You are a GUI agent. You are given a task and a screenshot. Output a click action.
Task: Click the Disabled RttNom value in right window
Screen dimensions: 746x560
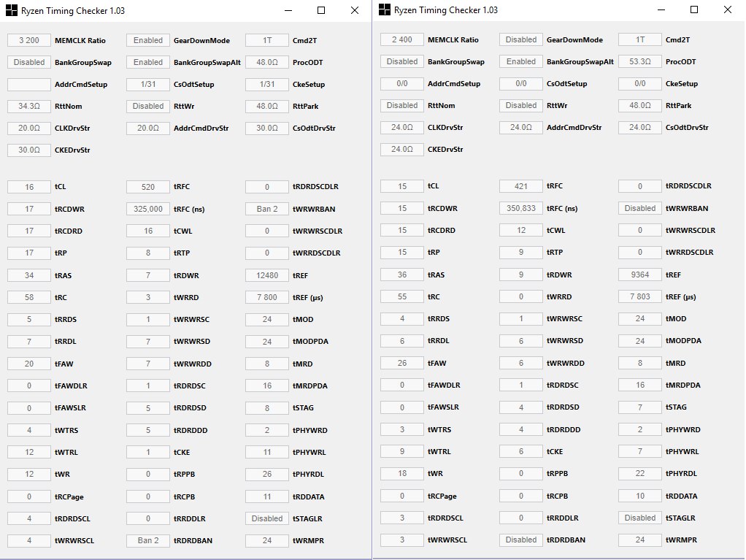[402, 105]
